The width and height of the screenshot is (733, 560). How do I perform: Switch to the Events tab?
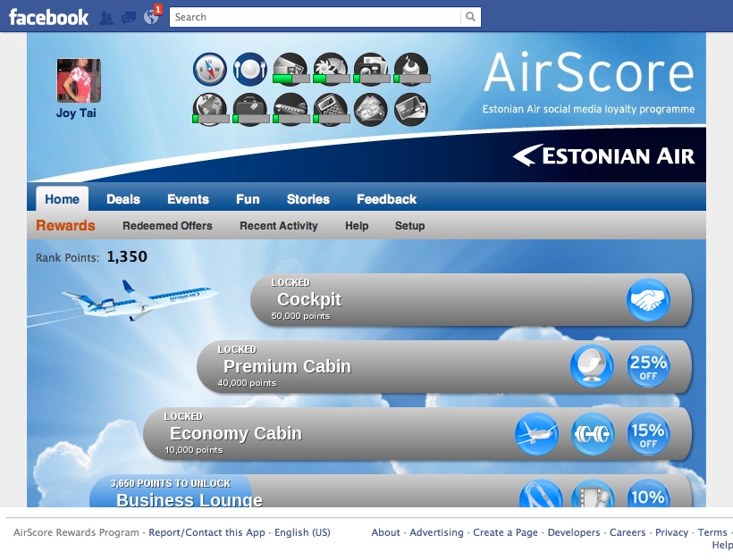click(188, 199)
